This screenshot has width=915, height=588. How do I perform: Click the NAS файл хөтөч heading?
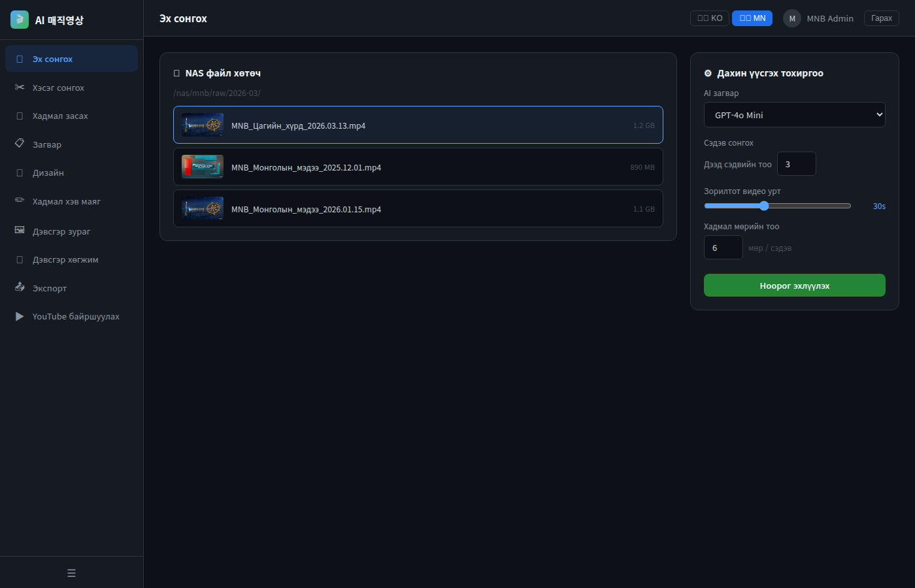(223, 73)
